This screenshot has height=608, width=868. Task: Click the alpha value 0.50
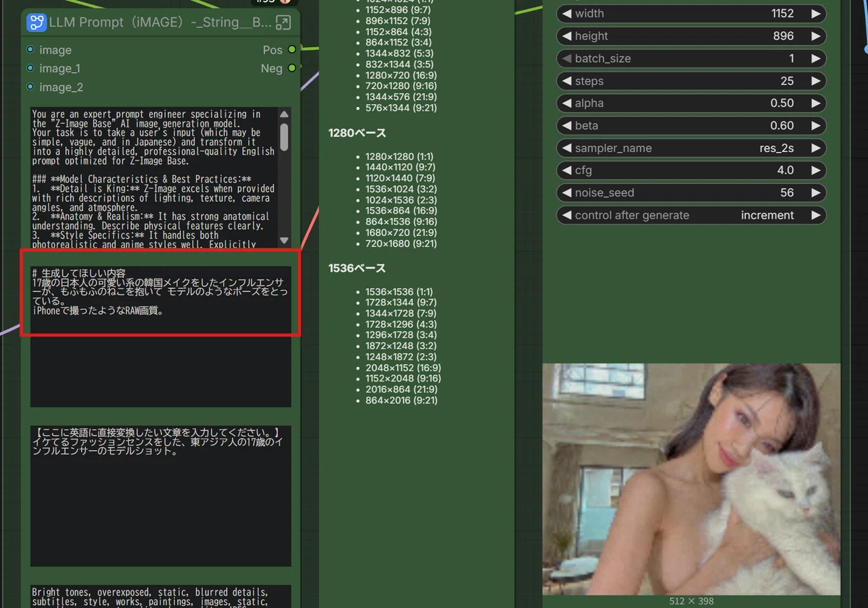tap(782, 104)
